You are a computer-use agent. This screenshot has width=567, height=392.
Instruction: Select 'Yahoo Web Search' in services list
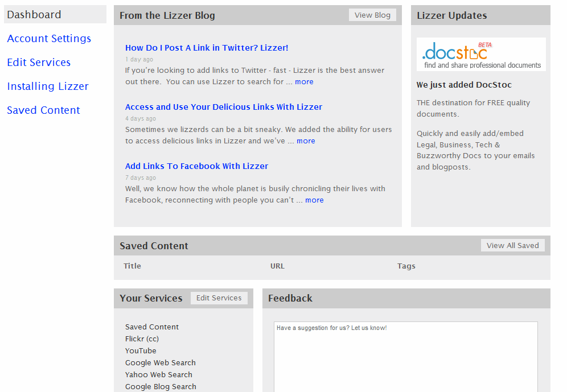tap(159, 374)
